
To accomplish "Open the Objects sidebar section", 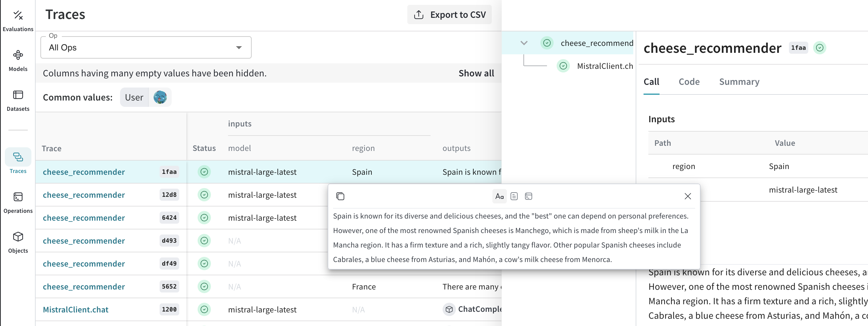I will pyautogui.click(x=18, y=242).
